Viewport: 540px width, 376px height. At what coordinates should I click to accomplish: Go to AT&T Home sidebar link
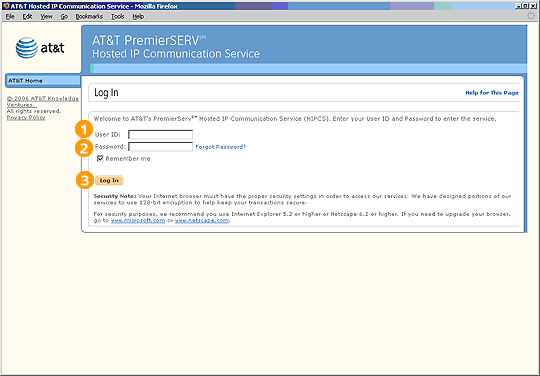(43, 81)
